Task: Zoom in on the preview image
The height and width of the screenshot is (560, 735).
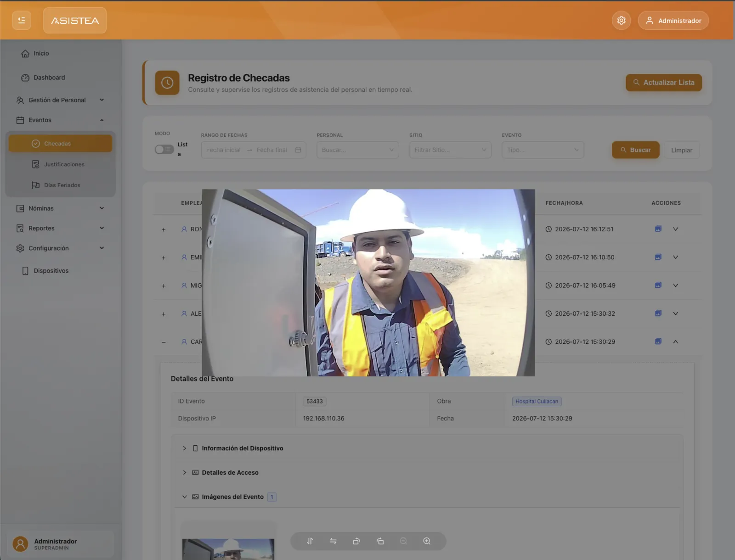Action: pos(427,541)
